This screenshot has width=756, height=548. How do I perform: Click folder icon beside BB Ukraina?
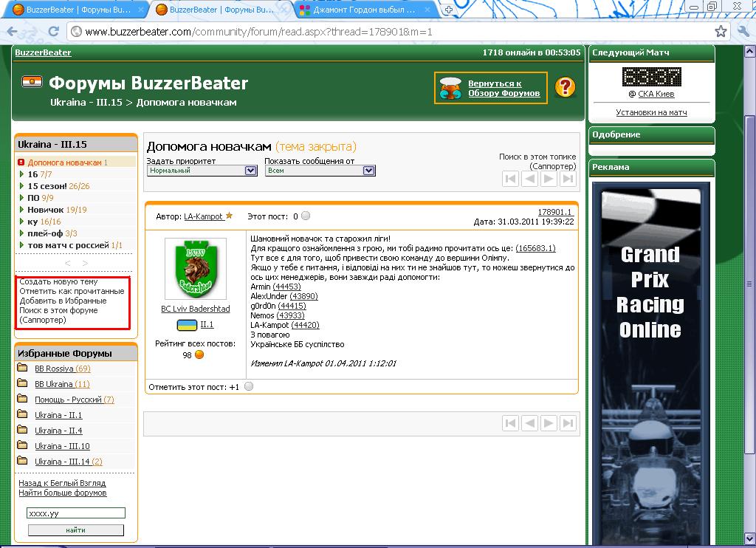click(x=22, y=383)
